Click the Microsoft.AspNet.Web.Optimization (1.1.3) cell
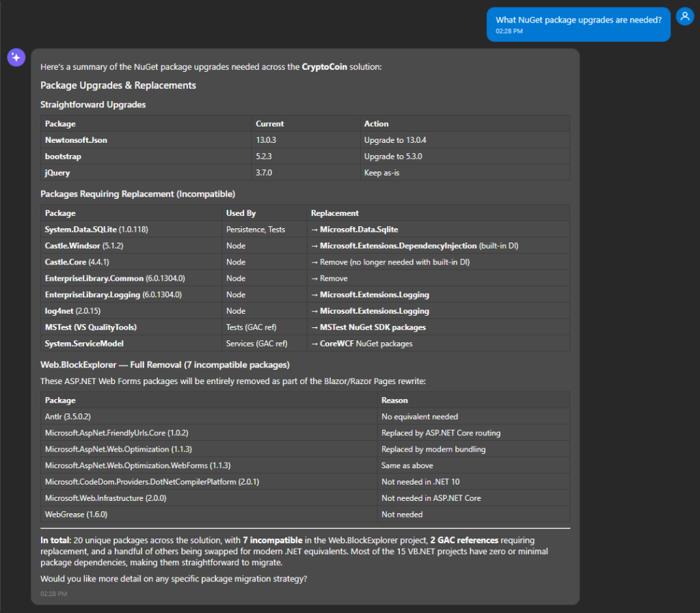Image resolution: width=700 pixels, height=613 pixels. tap(209, 449)
